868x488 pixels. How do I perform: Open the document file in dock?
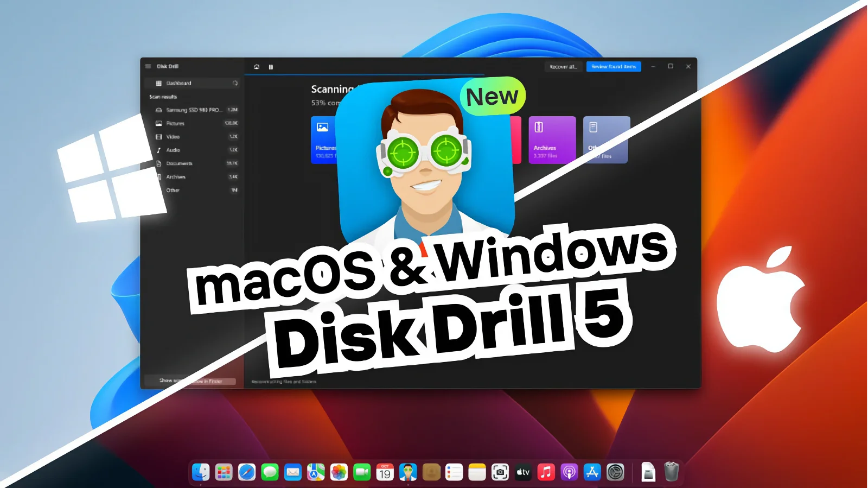(648, 472)
